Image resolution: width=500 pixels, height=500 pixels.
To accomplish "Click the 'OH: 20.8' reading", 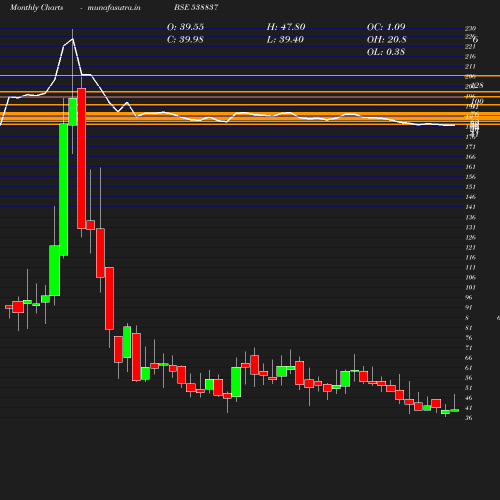I will point(387,40).
